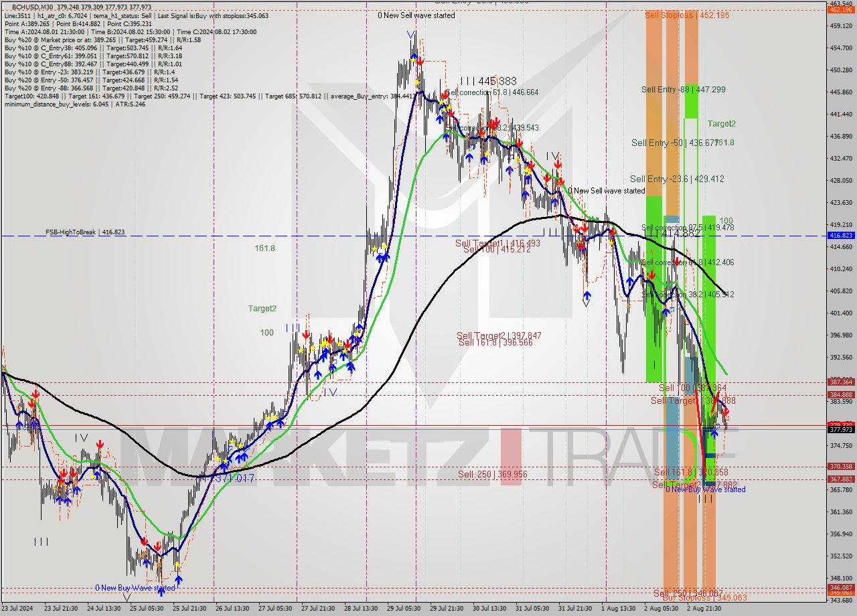857x616 pixels.
Task: Click the red 367.882 price tag
Action: click(841, 479)
